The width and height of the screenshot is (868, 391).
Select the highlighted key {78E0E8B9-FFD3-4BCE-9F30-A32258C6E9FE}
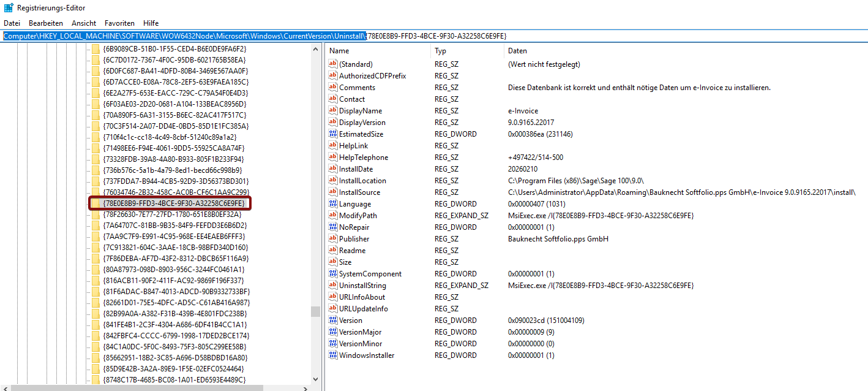click(174, 203)
